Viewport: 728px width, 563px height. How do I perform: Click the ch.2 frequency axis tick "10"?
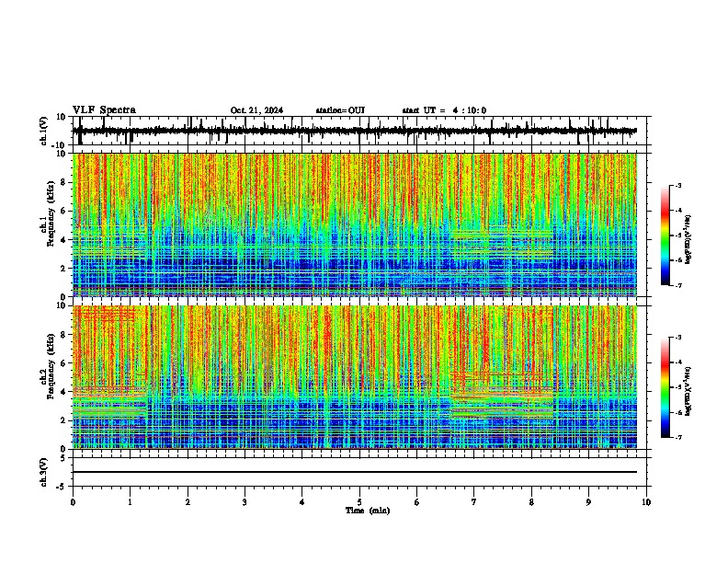pyautogui.click(x=62, y=305)
